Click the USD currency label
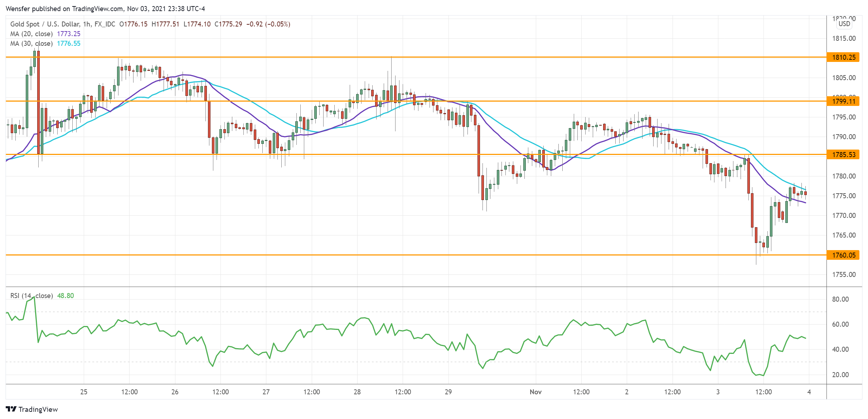Image resolution: width=868 pixels, height=419 pixels. [844, 24]
